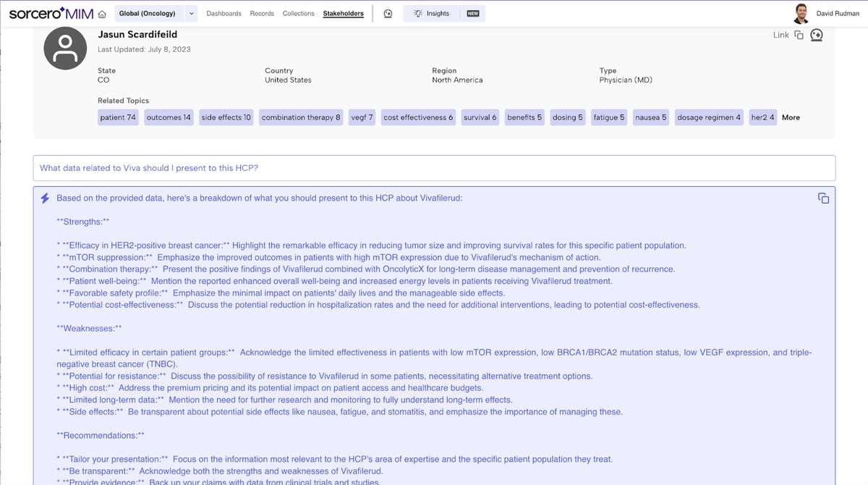Click the 'mTOR suppression' bullet
This screenshot has height=485, width=868.
328,257
